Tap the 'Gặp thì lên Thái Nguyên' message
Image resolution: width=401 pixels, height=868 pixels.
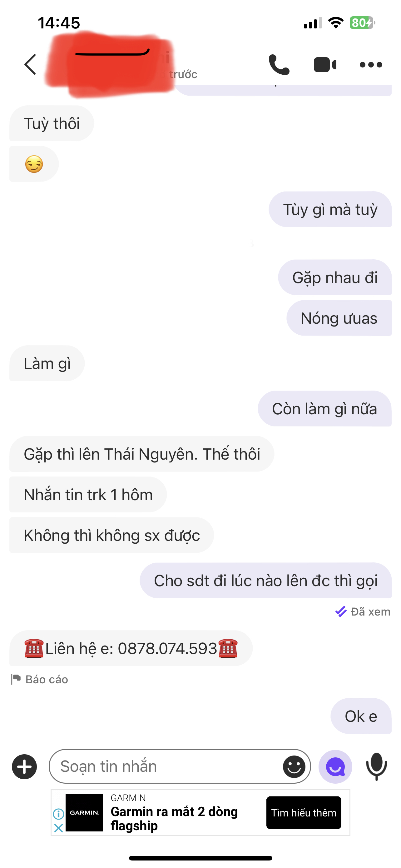(x=142, y=454)
